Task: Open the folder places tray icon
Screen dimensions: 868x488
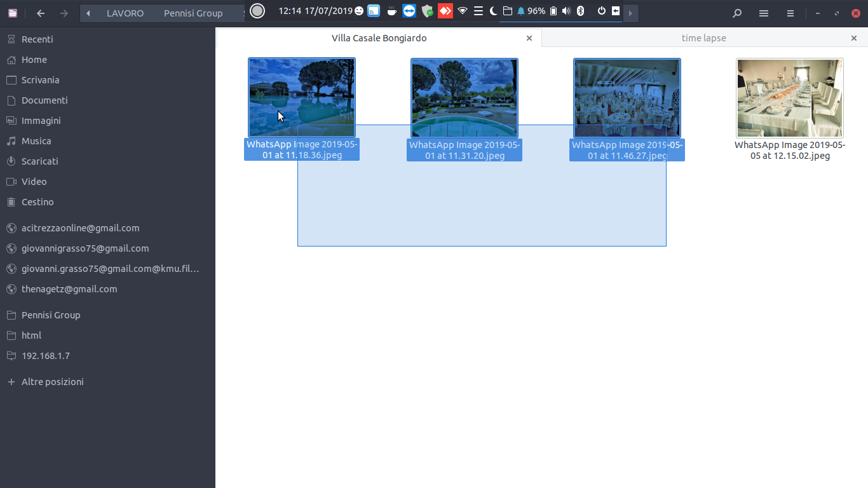Action: [507, 11]
